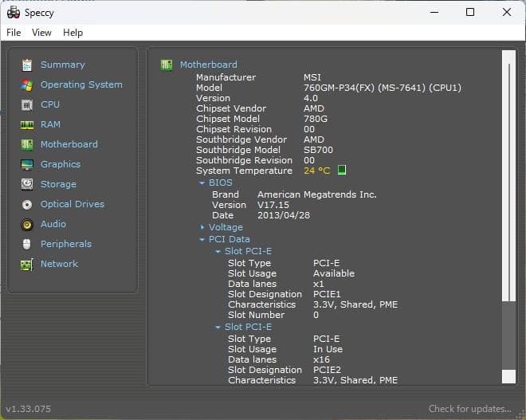Click the Motherboard icon in sidebar
The width and height of the screenshot is (526, 420).
point(27,144)
